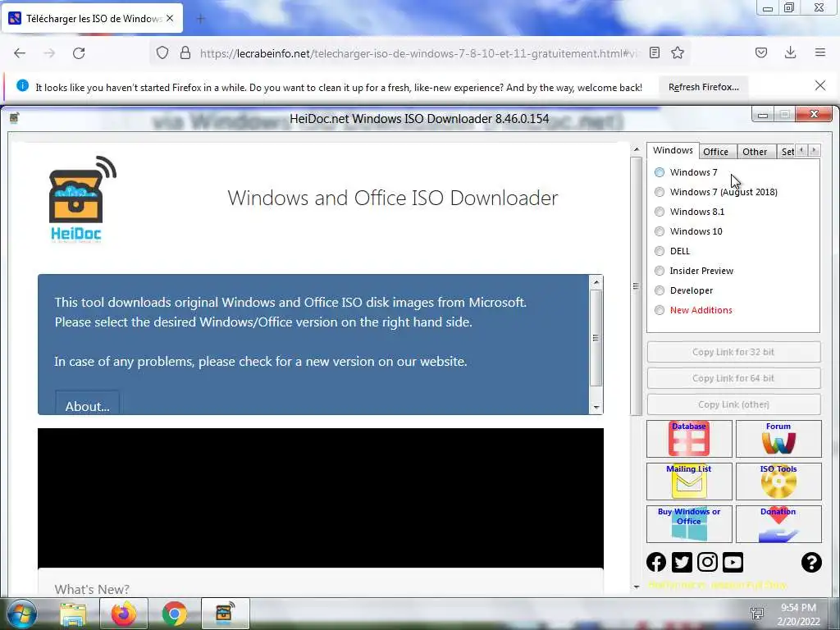Open the Forum icon tile
Image resolution: width=840 pixels, height=630 pixels.
[778, 439]
